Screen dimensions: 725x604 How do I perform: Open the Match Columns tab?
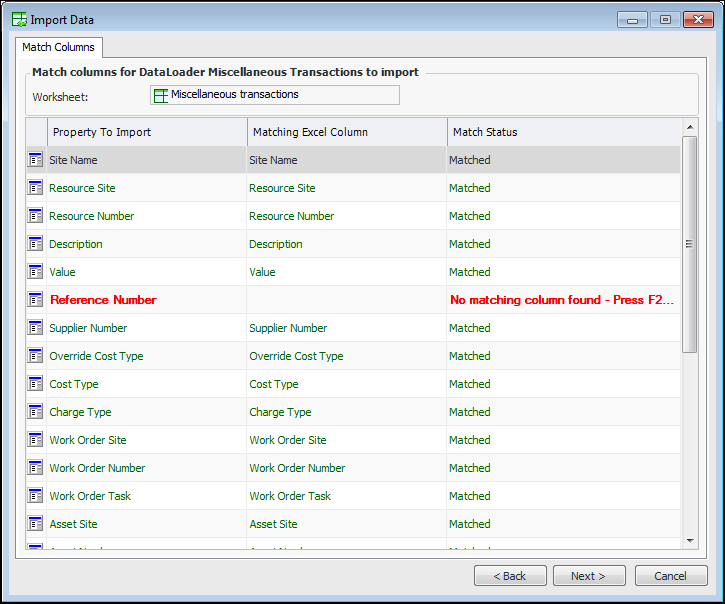pos(58,47)
